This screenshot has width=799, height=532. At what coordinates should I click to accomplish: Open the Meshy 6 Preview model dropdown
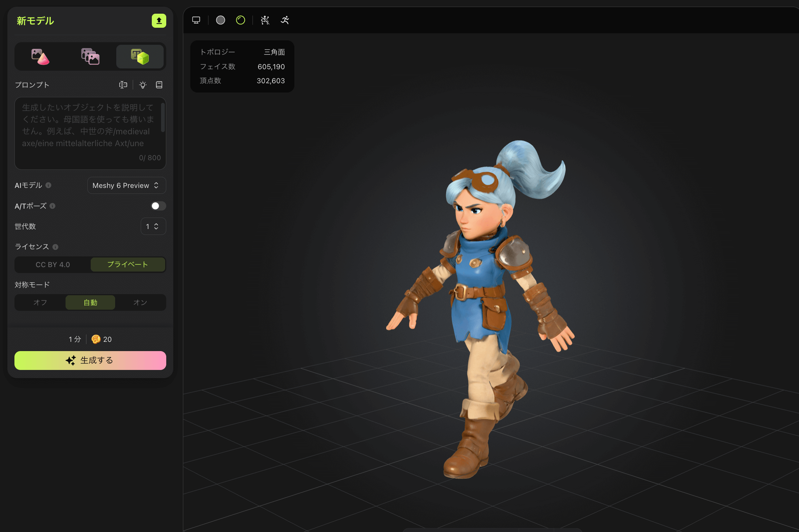click(x=126, y=185)
